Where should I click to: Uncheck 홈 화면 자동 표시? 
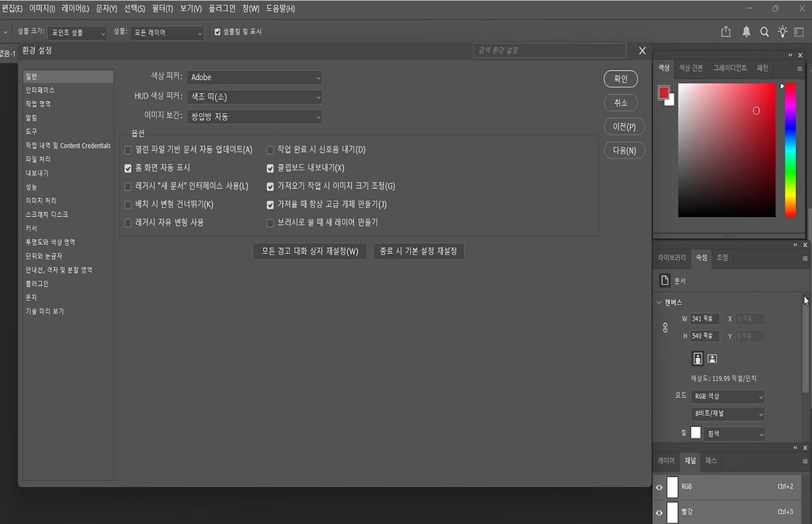pyautogui.click(x=128, y=168)
